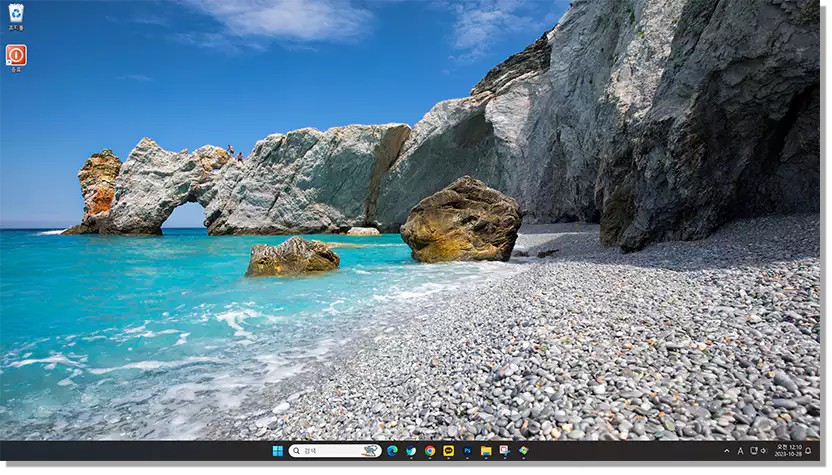Image resolution: width=832 pixels, height=475 pixels.
Task: Toggle the IME input mode indicator A
Action: (x=740, y=451)
